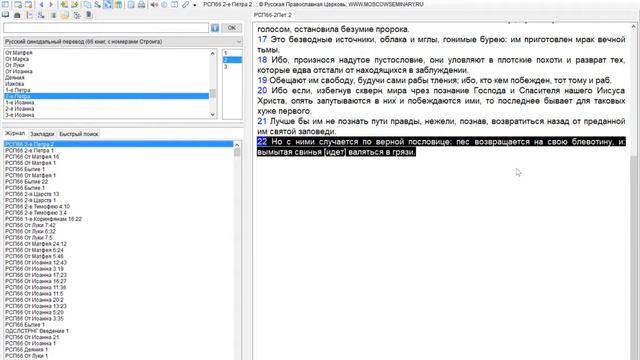Click the copy icon in the top toolbar
The height and width of the screenshot is (360, 640).
pyautogui.click(x=87, y=4)
